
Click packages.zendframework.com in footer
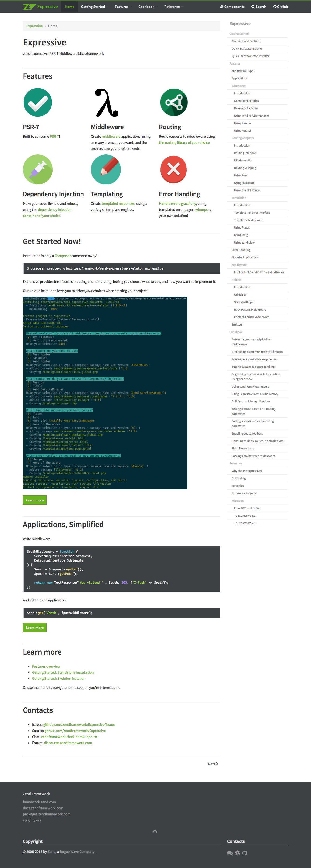click(x=47, y=814)
